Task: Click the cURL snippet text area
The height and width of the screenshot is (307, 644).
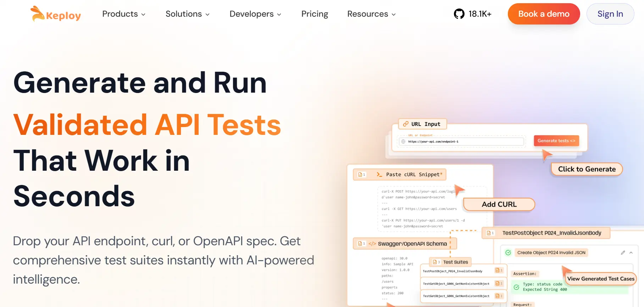Action: tap(432, 209)
